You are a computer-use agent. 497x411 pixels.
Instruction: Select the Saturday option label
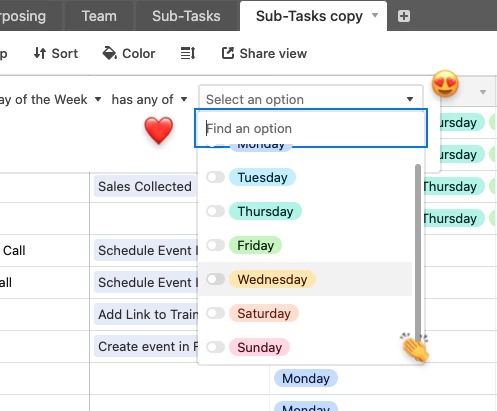click(x=264, y=313)
